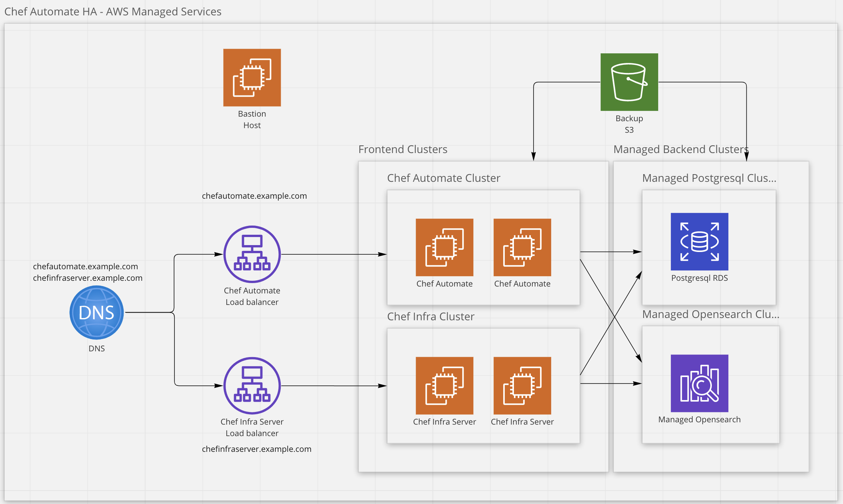Screen dimensions: 843x504
Task: Select 'chefinfraserver.example.com' text below the load balancer
Action: [x=257, y=449]
